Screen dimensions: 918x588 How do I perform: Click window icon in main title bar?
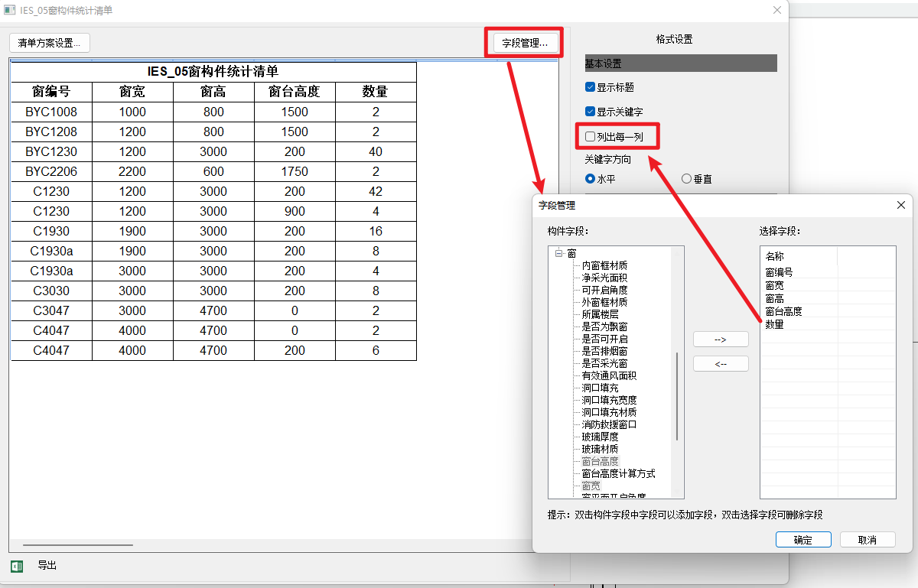click(10, 10)
